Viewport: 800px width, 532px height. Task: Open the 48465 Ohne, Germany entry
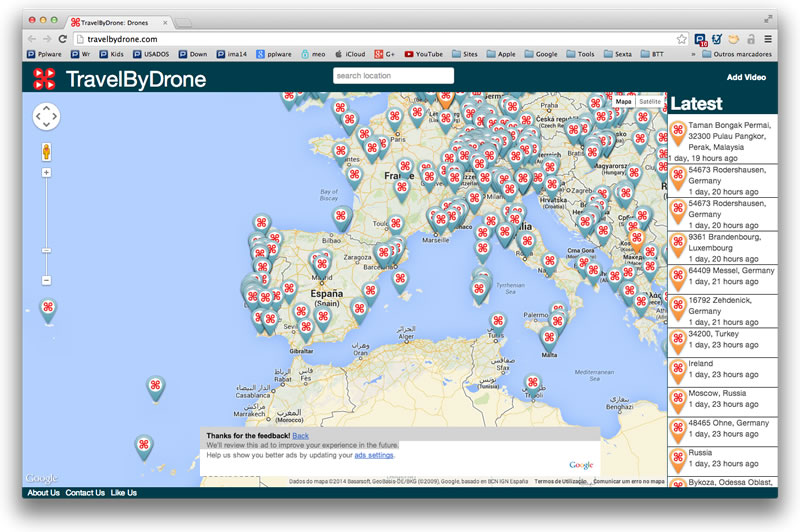tap(722, 431)
